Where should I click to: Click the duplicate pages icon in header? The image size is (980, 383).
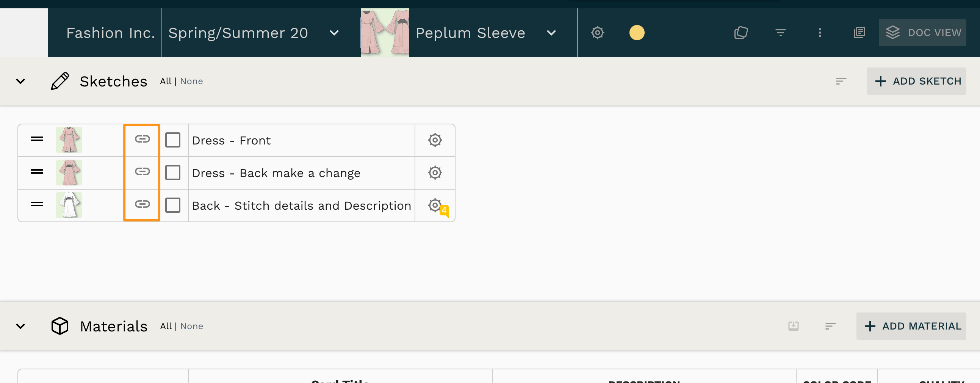point(741,33)
